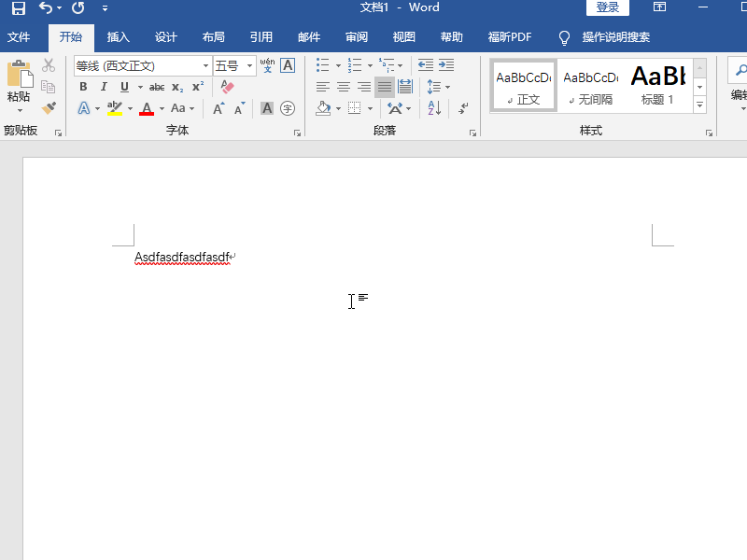Click the Format Painter brush icon
The width and height of the screenshot is (747, 560).
(x=49, y=108)
